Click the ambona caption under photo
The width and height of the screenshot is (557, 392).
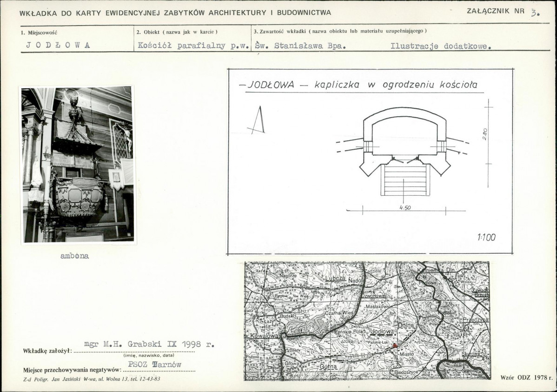(74, 256)
